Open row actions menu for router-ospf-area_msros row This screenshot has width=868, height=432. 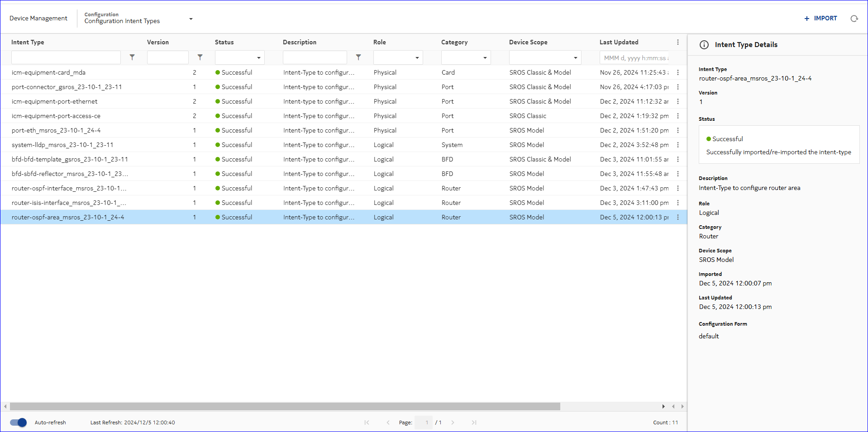point(677,217)
